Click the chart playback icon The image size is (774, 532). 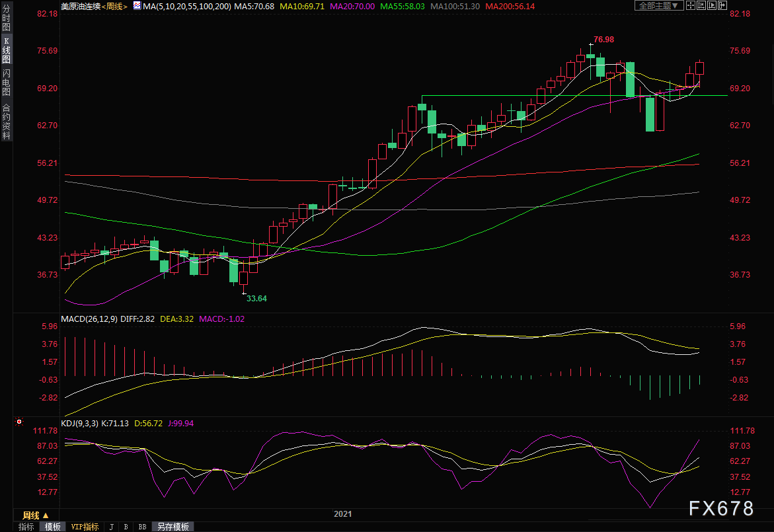click(x=713, y=6)
